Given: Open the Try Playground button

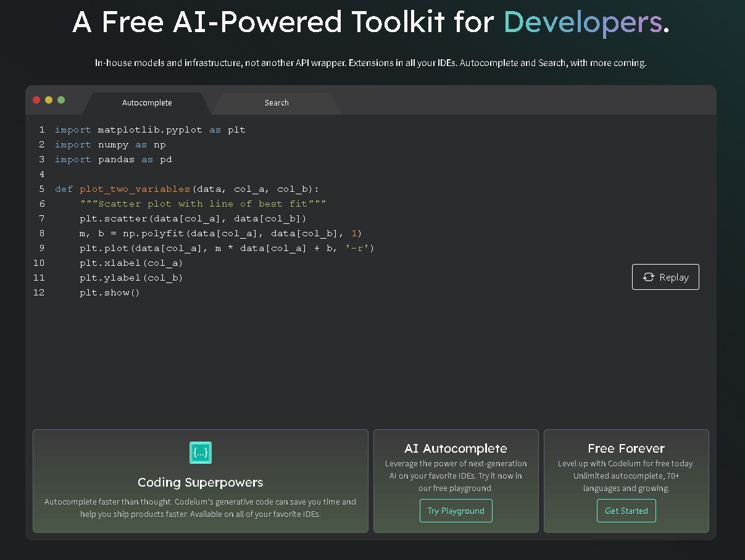Looking at the screenshot, I should click(x=456, y=511).
